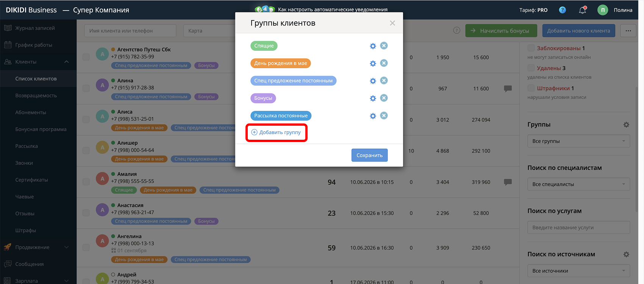The width and height of the screenshot is (644, 284).
Task: Focus the Имя клиента или телефон field
Action: (x=130, y=31)
